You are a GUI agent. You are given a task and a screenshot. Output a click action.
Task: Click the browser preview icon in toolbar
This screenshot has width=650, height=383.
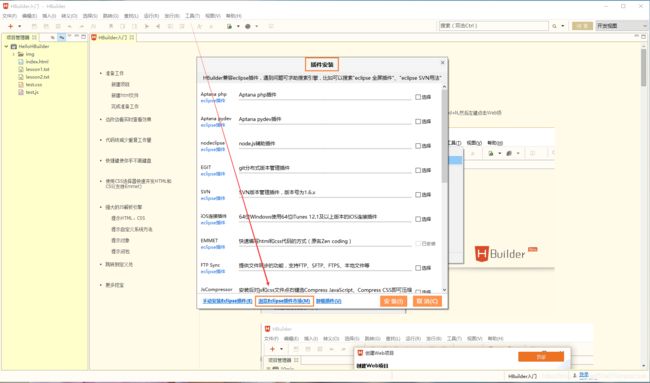[229, 26]
